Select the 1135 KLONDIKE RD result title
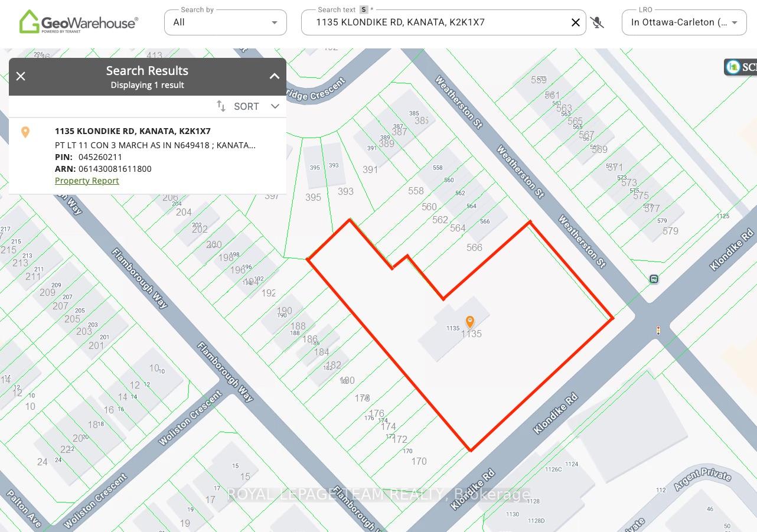 [x=133, y=131]
